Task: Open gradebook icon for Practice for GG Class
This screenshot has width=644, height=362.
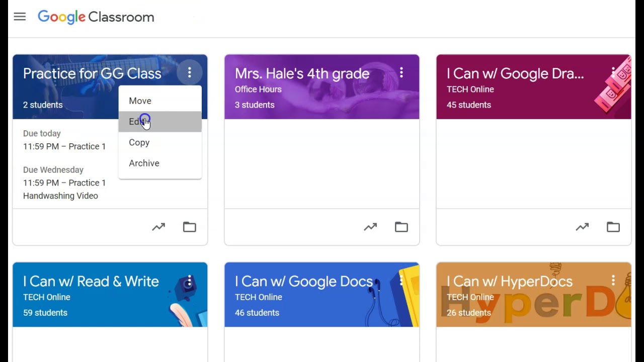Action: pos(158,227)
